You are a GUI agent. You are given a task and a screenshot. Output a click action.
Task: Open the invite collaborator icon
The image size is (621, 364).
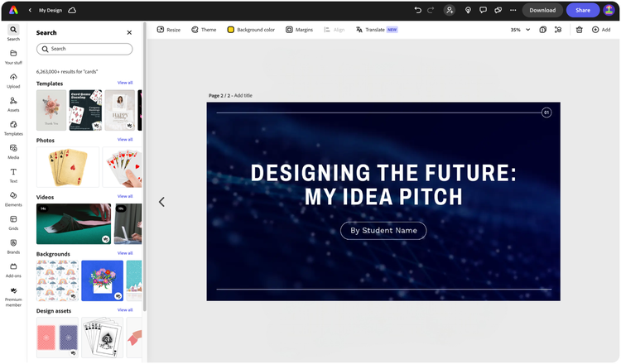(449, 10)
